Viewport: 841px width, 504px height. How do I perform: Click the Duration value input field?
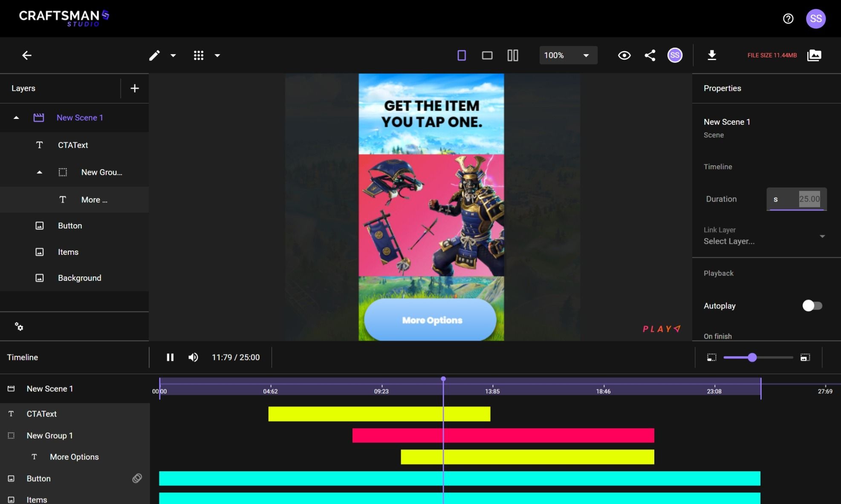(797, 199)
